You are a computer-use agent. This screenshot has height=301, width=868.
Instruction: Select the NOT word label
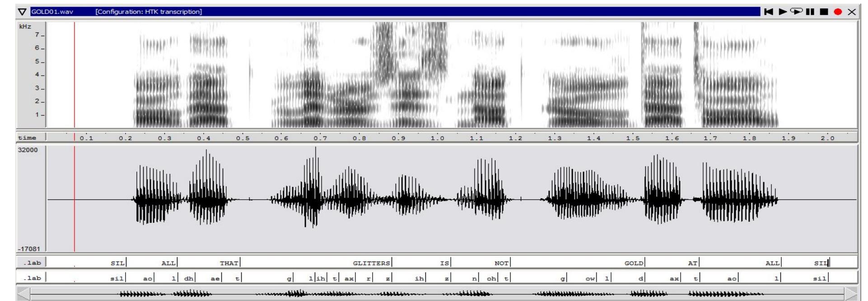pyautogui.click(x=501, y=263)
